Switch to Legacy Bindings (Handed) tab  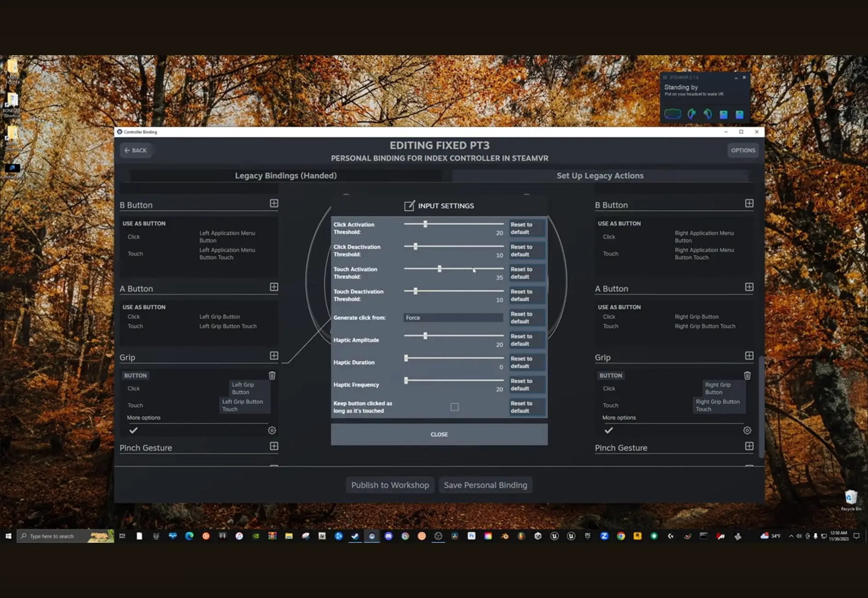coord(286,176)
